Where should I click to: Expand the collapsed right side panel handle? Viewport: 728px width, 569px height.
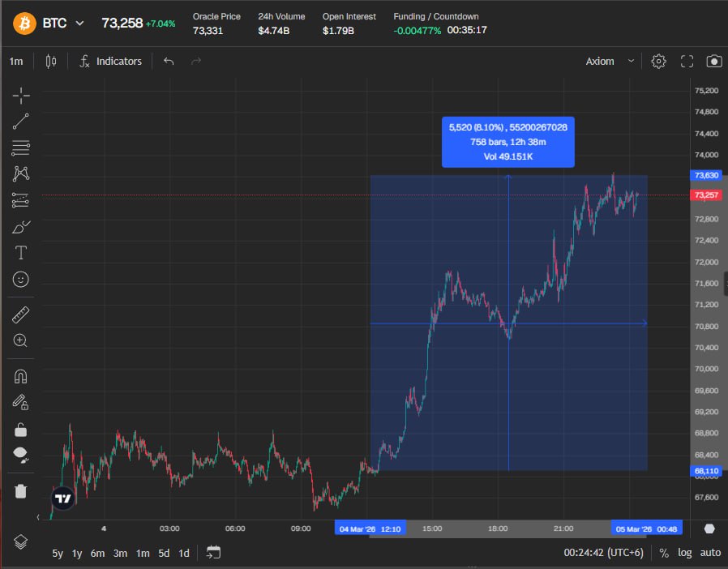click(726, 284)
